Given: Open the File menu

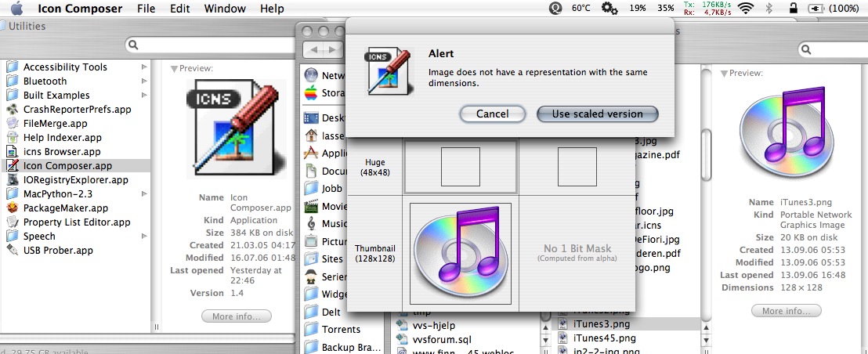Looking at the screenshot, I should pyautogui.click(x=146, y=9).
